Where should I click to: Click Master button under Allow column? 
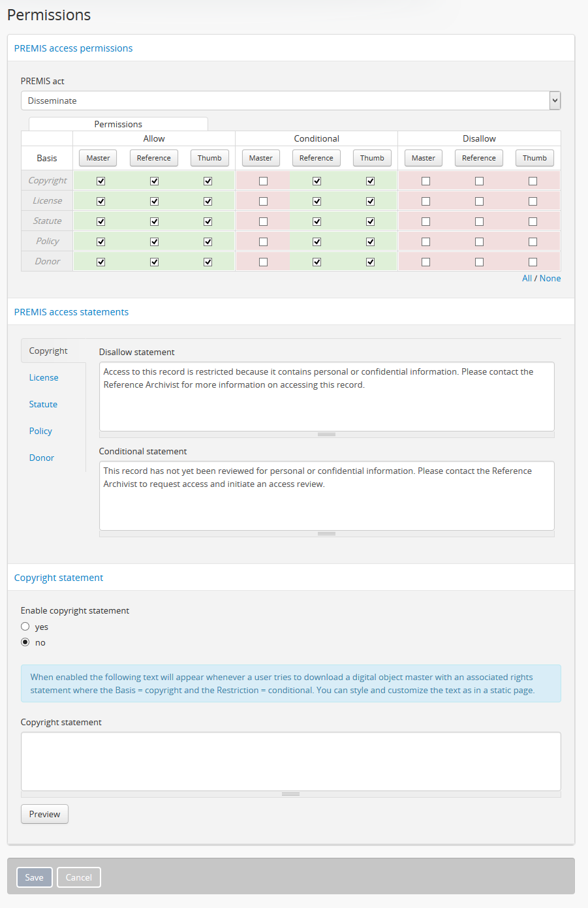point(98,158)
